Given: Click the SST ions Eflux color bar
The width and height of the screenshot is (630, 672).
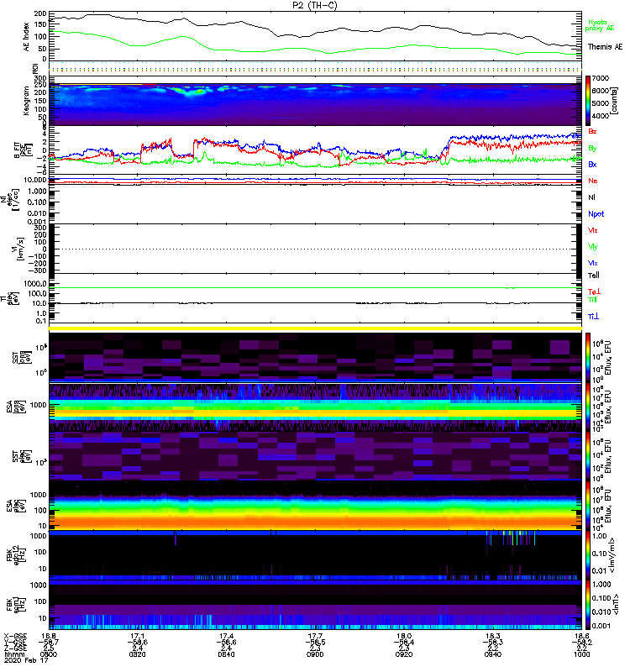Looking at the screenshot, I should (588, 356).
